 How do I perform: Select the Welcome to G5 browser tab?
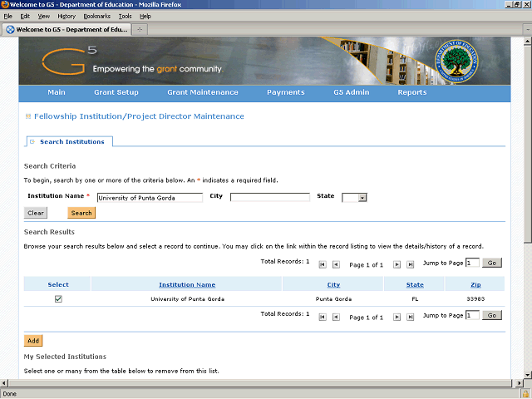click(x=66, y=30)
